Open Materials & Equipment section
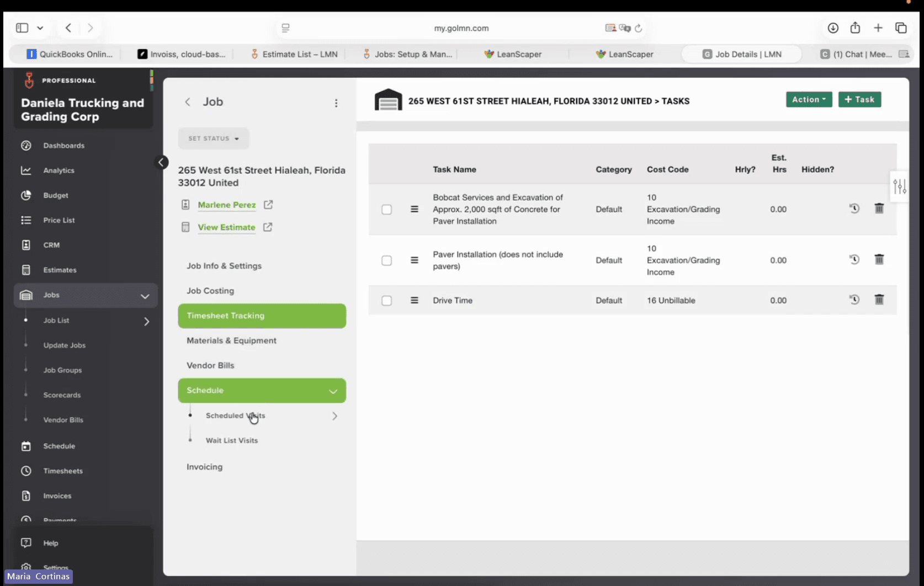Screen dimensions: 924x586 point(231,340)
